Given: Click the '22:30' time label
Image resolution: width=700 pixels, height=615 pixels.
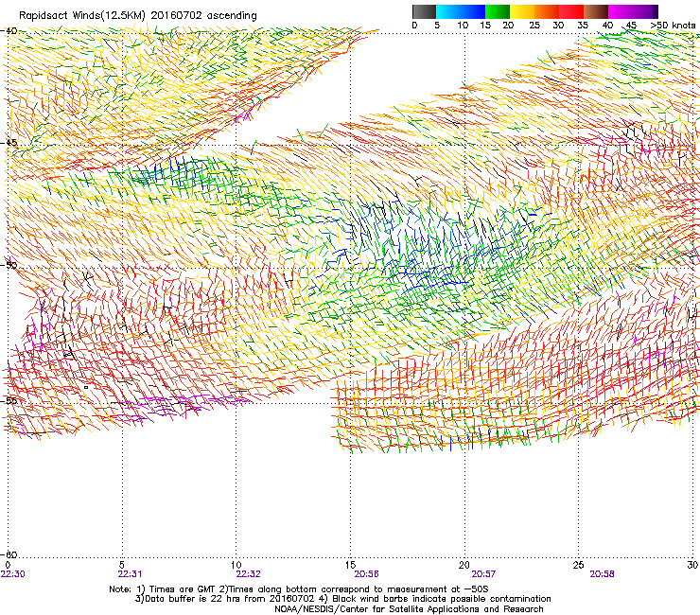Looking at the screenshot, I should pos(13,574).
